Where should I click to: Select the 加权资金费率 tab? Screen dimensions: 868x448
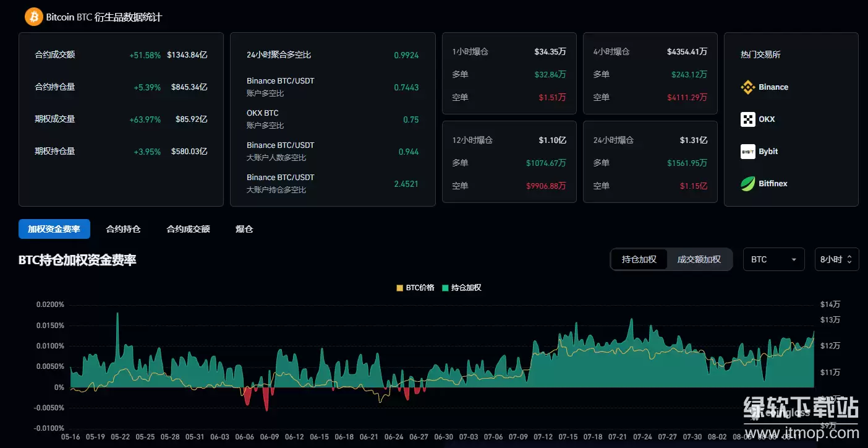coord(54,229)
